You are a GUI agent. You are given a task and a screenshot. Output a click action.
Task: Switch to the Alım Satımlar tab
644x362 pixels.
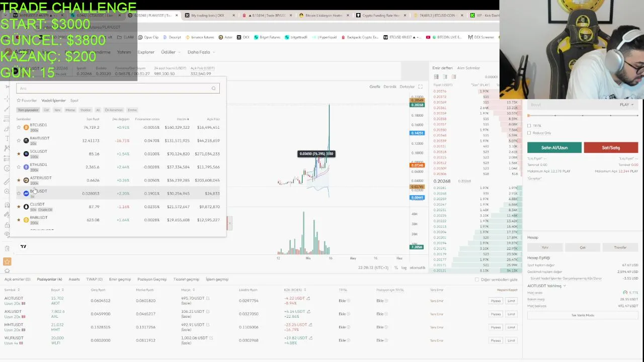(468, 68)
